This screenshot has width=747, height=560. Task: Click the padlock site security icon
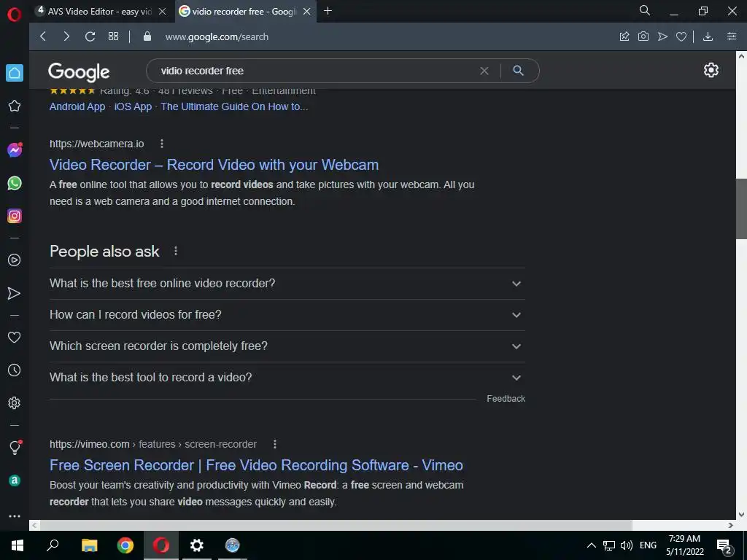pos(147,36)
